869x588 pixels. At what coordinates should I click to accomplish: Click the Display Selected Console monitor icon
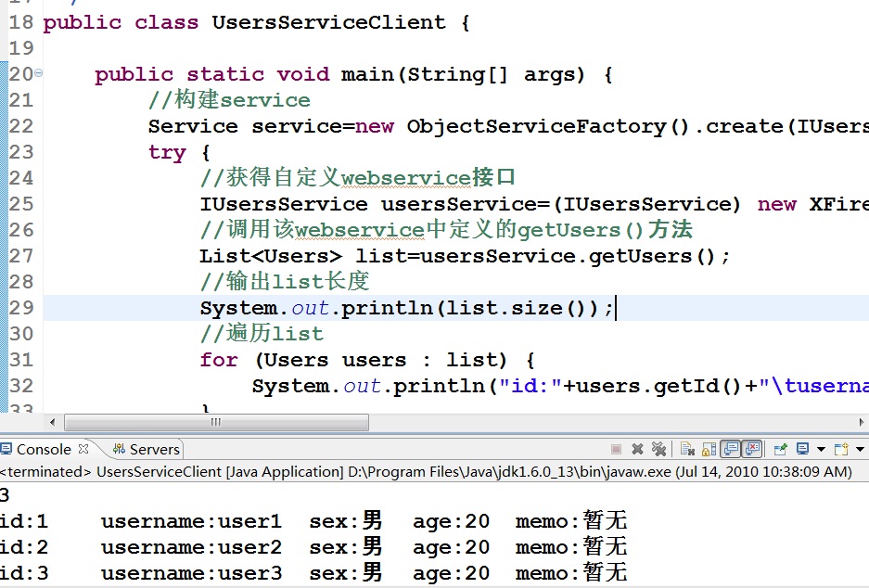pos(802,449)
